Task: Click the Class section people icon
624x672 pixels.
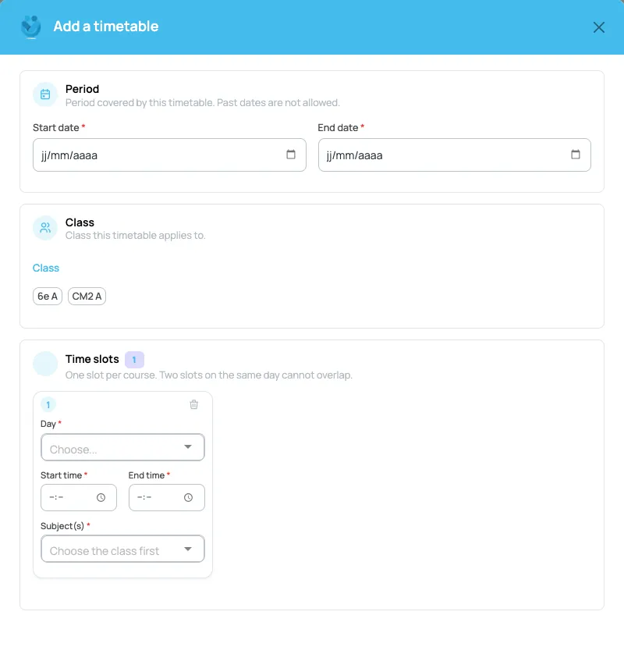Action: 45,228
